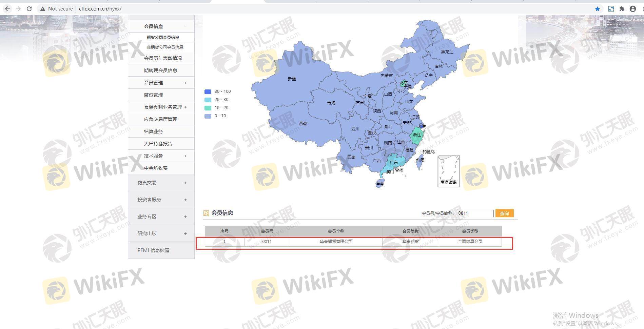This screenshot has height=329, width=644.
Task: Go forward in browser history
Action: point(18,9)
